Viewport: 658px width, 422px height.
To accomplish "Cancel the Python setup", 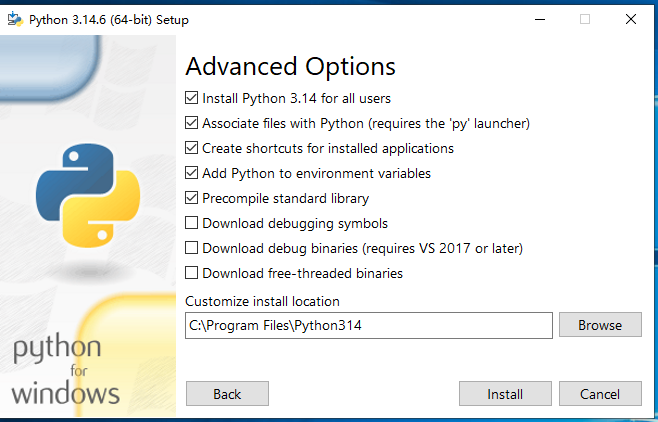I will 600,393.
